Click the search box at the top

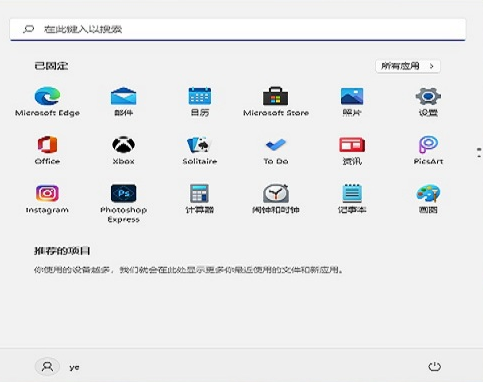(x=238, y=29)
